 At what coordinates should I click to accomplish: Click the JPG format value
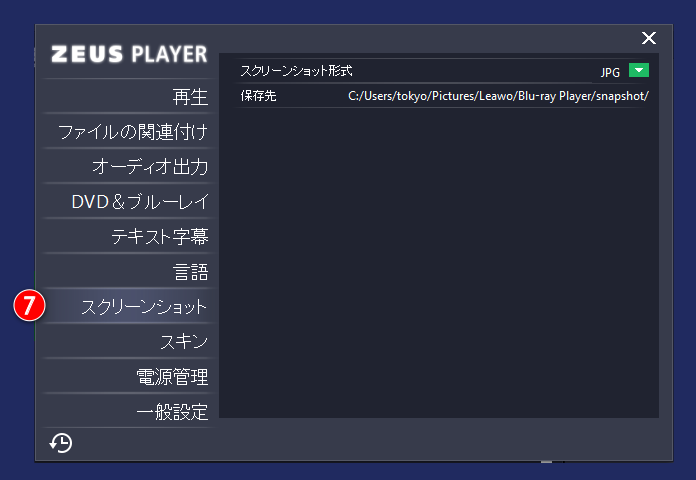(610, 72)
